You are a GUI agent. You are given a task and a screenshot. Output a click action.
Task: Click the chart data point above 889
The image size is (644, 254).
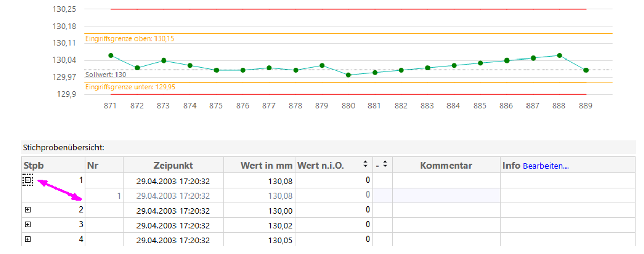pos(586,70)
